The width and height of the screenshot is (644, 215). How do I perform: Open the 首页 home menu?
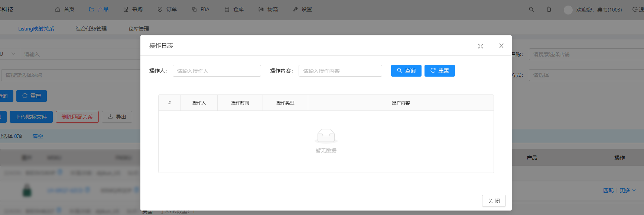[x=65, y=9]
